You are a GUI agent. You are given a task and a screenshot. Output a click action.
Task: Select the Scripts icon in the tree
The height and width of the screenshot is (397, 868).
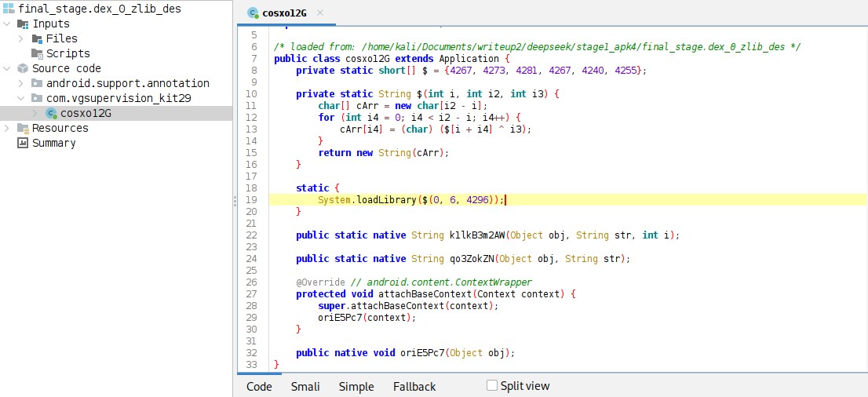point(37,53)
